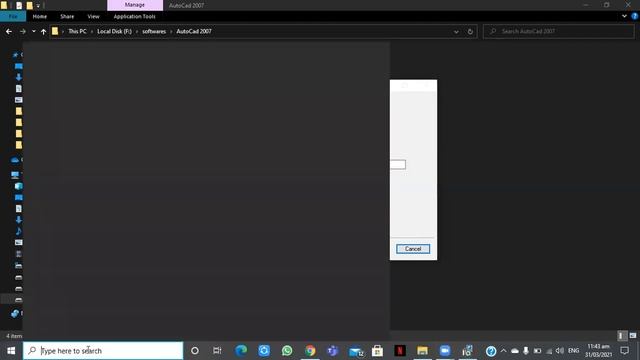Go up one folder level
Image resolution: width=640 pixels, height=360 pixels.
click(43, 31)
